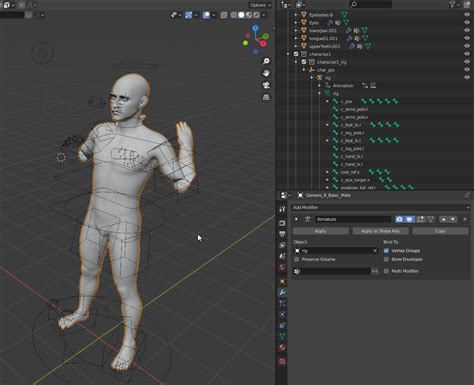Screen dimensions: 474x385
Task: Expand the Eyes object row
Action: 296,23
